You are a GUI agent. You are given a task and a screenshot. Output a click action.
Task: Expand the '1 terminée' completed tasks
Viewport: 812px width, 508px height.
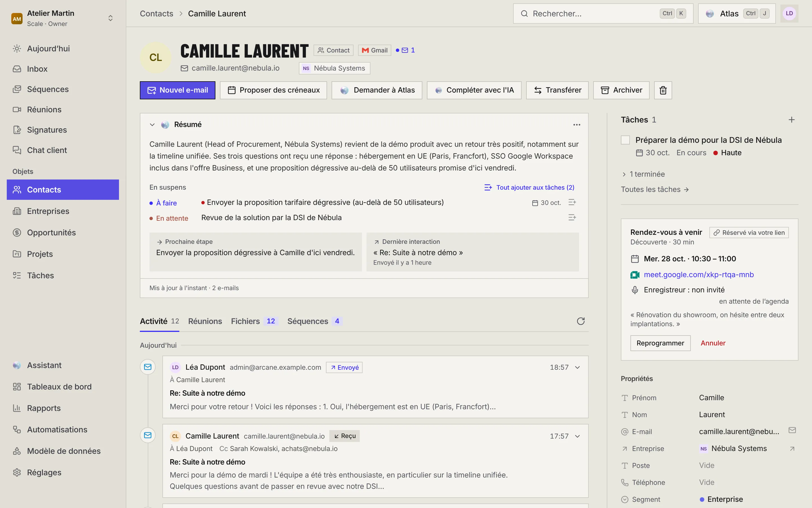click(x=643, y=174)
